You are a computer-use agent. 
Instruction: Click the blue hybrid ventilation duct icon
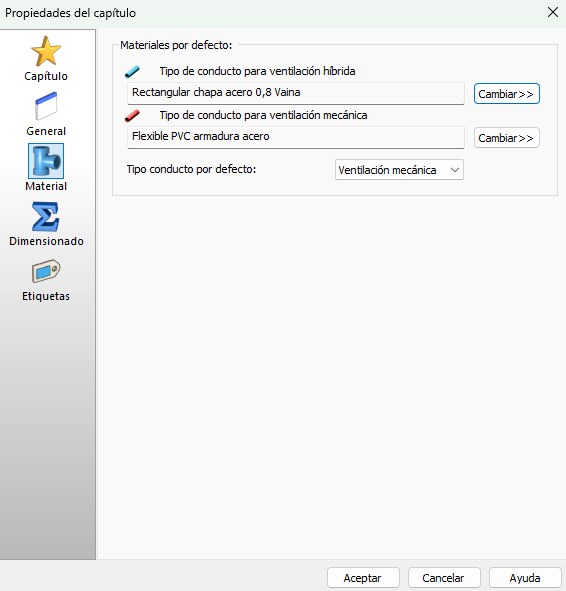132,71
